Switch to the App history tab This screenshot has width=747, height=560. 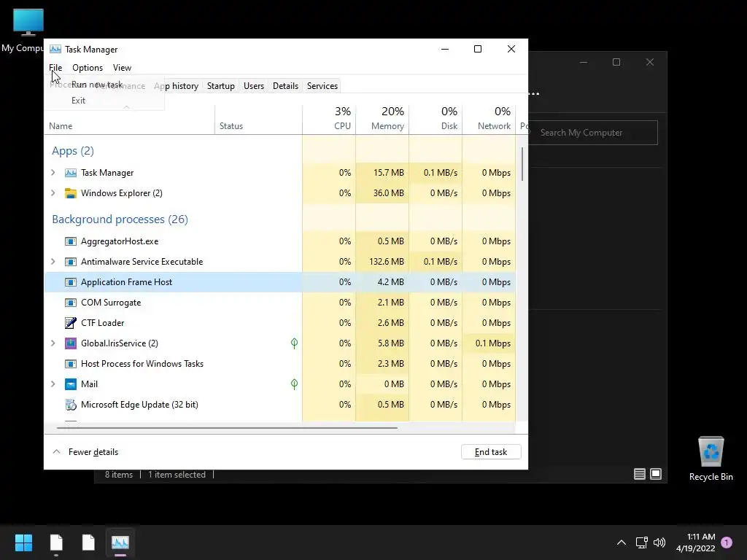[177, 86]
